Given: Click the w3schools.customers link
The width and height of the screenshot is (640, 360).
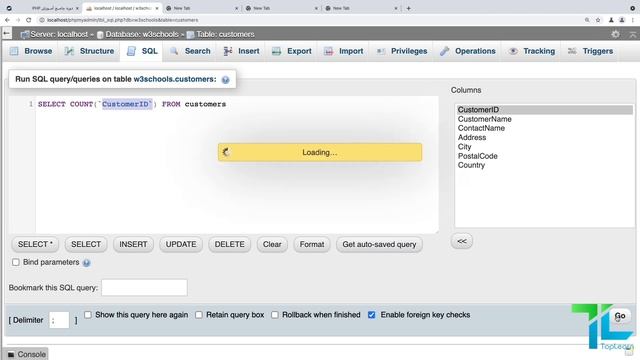Looking at the screenshot, I should coord(174,79).
